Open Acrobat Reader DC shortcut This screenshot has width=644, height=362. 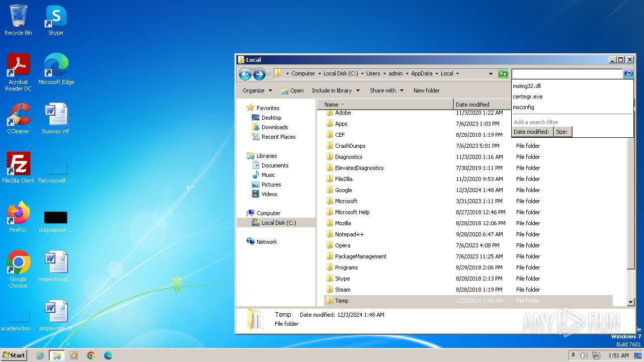[18, 72]
